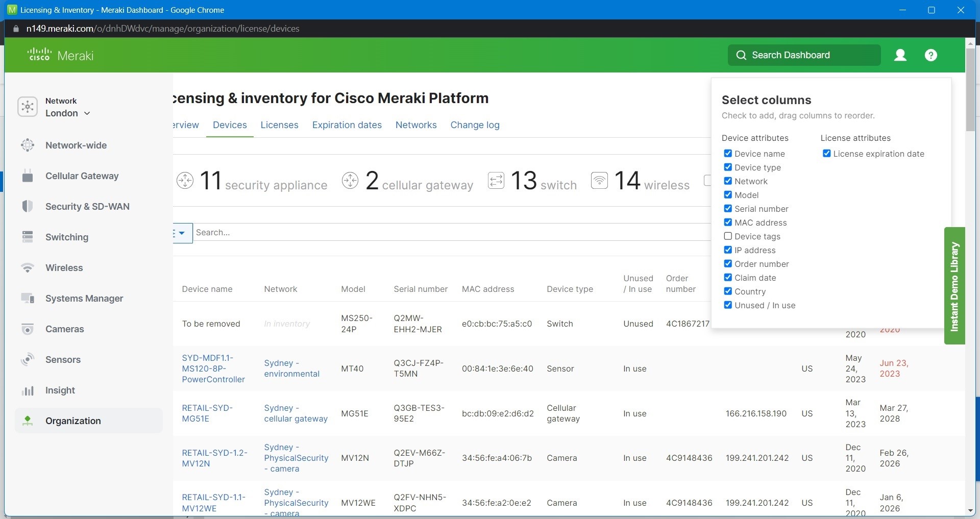The width and height of the screenshot is (980, 519).
Task: Click the Cellular Gateway sidebar icon
Action: pos(28,176)
